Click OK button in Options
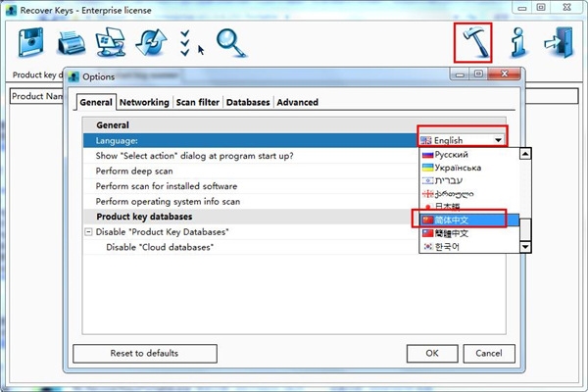The width and height of the screenshot is (588, 392). pyautogui.click(x=432, y=354)
